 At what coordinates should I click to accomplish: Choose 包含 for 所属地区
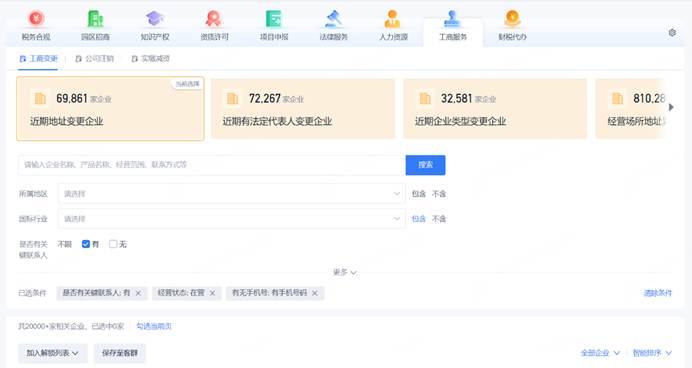point(418,194)
